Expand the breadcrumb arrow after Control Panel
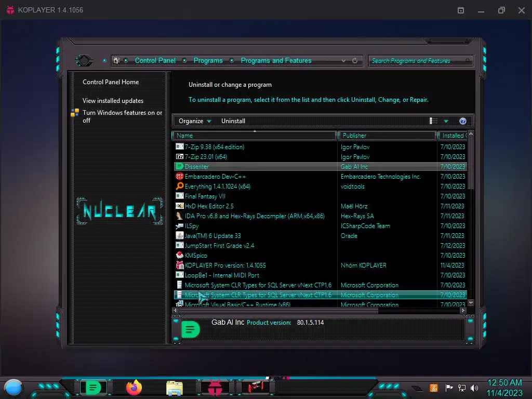Viewport: 532px width, 399px height. [x=184, y=60]
